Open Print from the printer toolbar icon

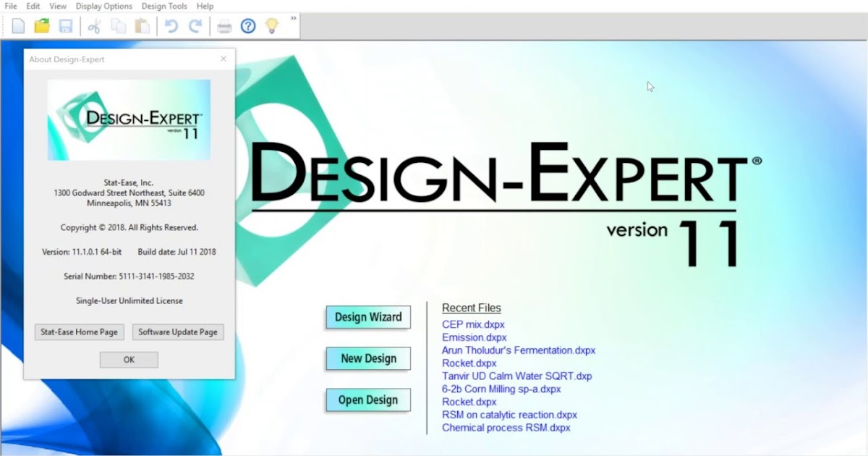[x=224, y=25]
